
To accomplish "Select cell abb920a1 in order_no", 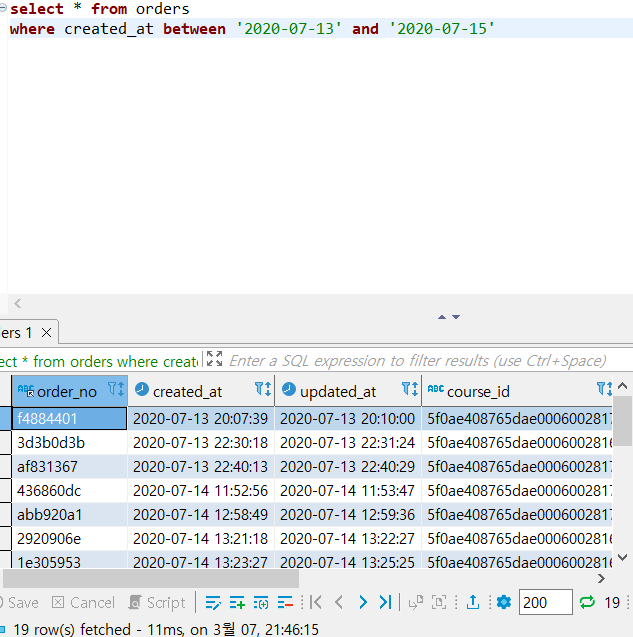I will pyautogui.click(x=69, y=514).
